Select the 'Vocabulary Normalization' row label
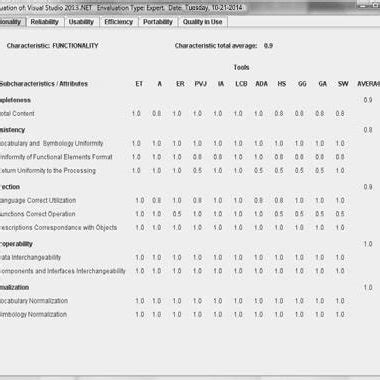This screenshot has width=380, height=380. (x=34, y=301)
